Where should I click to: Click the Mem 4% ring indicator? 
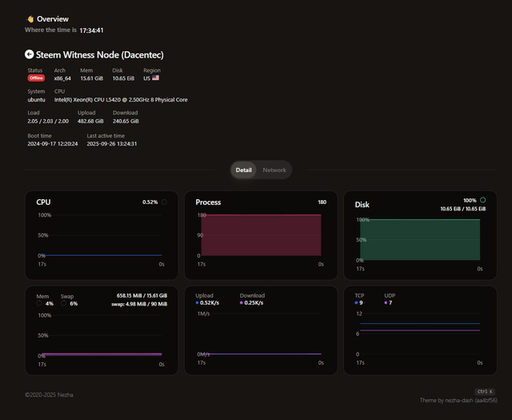tap(39, 303)
